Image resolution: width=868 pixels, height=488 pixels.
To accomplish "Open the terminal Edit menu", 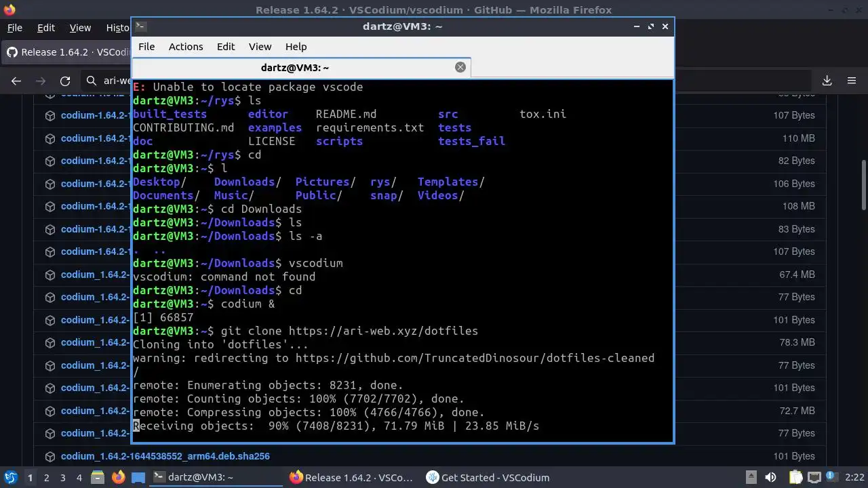I will pyautogui.click(x=226, y=47).
